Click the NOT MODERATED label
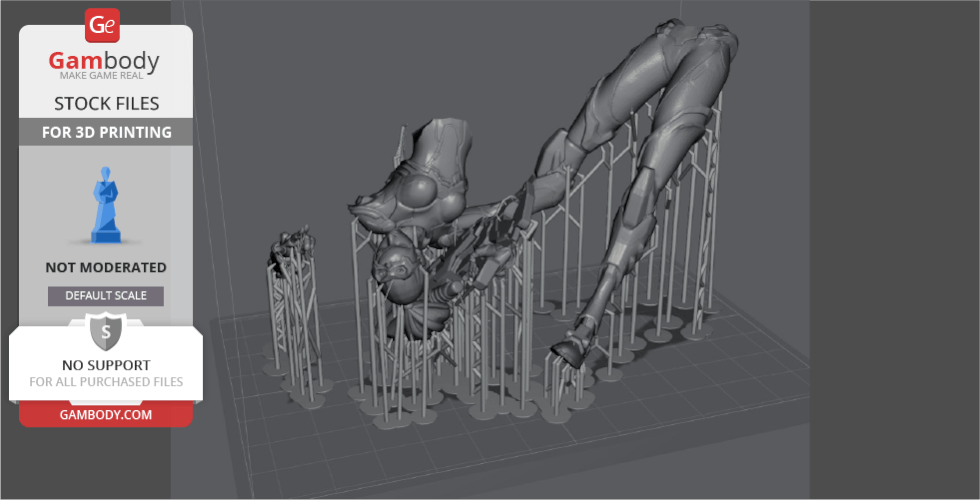Screen dimensions: 980x500 105,268
